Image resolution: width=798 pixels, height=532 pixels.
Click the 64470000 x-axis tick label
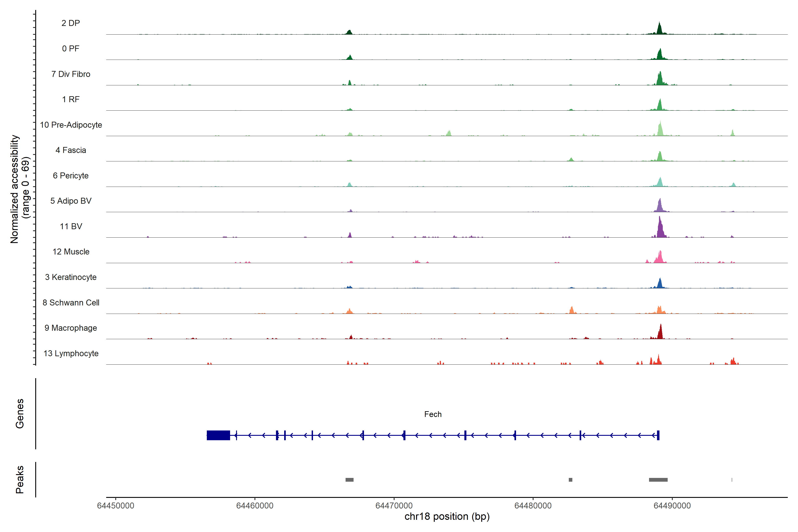(x=394, y=506)
